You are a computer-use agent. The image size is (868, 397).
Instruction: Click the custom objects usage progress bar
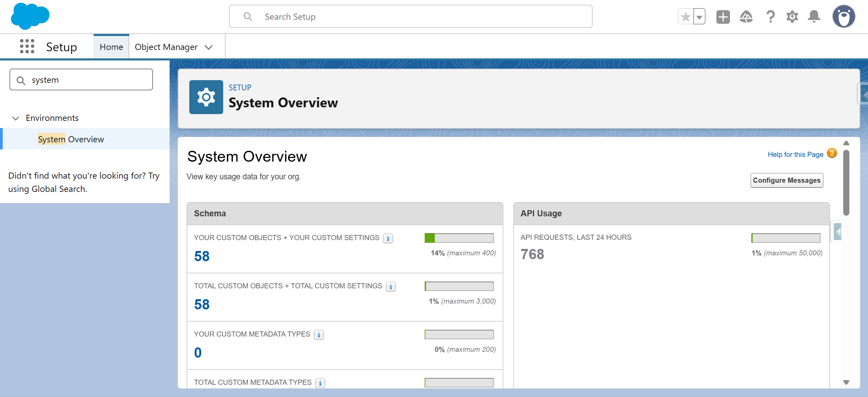[459, 238]
